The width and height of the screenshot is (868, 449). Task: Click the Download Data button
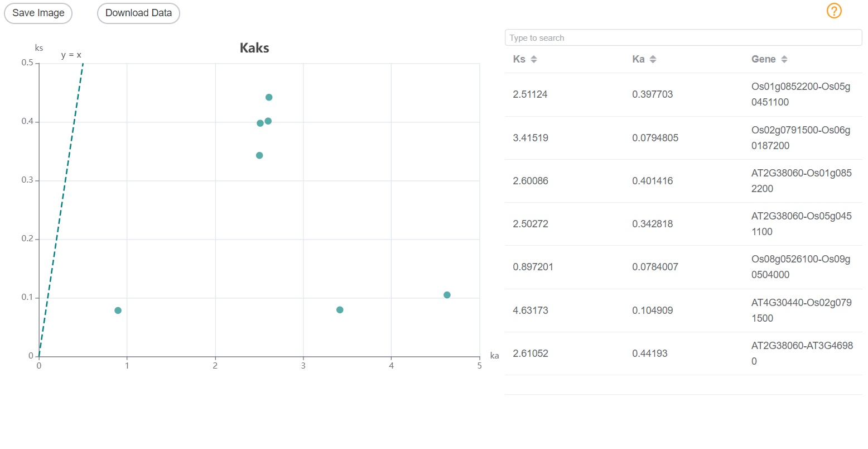tap(138, 13)
